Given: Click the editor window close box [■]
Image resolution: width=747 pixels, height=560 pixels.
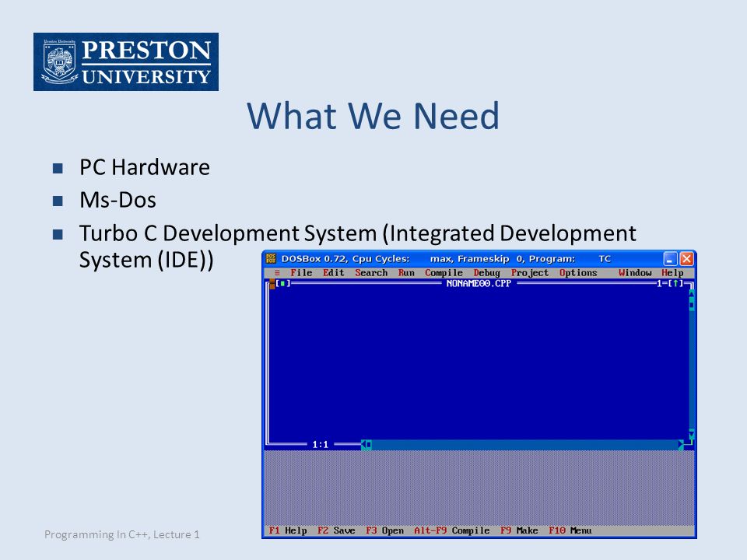Looking at the screenshot, I should pos(283,283).
